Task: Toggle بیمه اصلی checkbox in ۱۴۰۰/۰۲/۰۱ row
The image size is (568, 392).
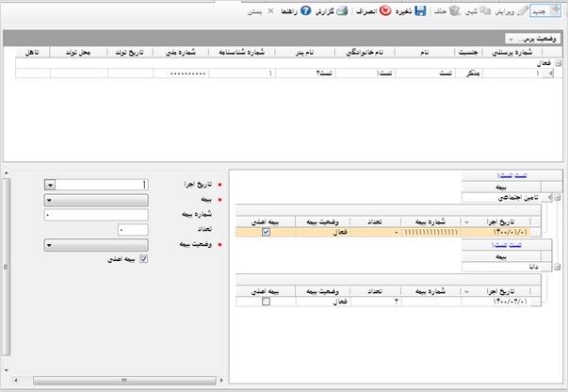Action: pos(266,302)
